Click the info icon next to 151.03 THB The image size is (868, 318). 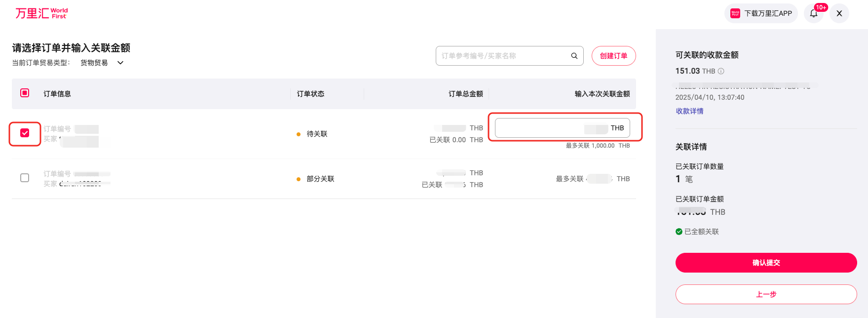[721, 71]
